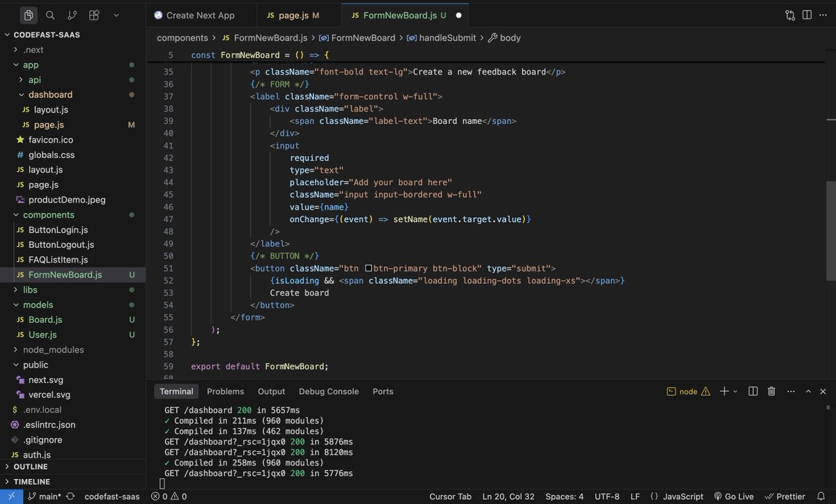
Task: Open .env.local in the explorer
Action: click(x=72, y=409)
